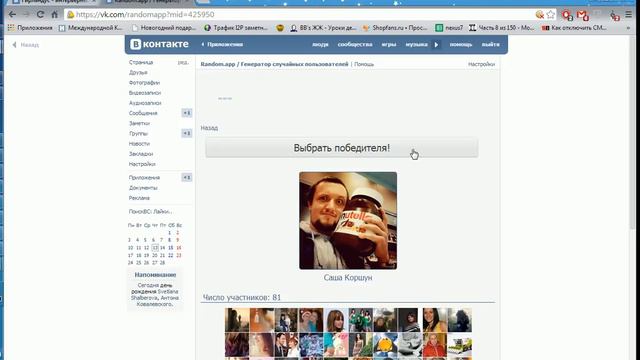Open Реклама in left sidebar
Viewport: 640px width, 360px height.
139,198
